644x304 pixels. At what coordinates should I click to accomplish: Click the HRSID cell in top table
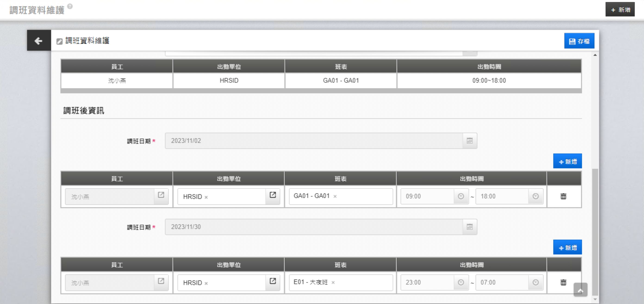(229, 81)
